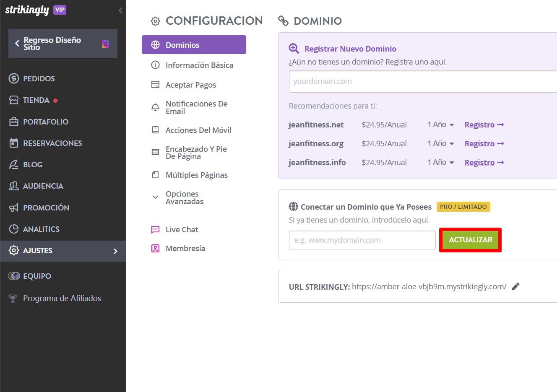The image size is (557, 392).
Task: Click the affiliate trophy icon
Action: tap(13, 298)
